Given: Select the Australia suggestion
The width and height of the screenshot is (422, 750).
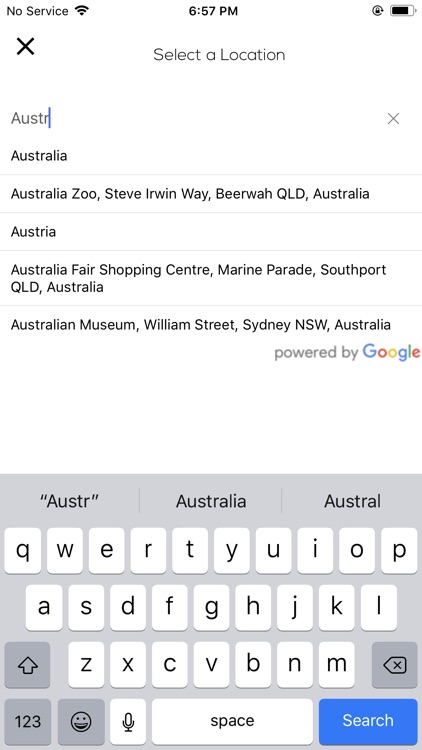Looking at the screenshot, I should pyautogui.click(x=211, y=156).
